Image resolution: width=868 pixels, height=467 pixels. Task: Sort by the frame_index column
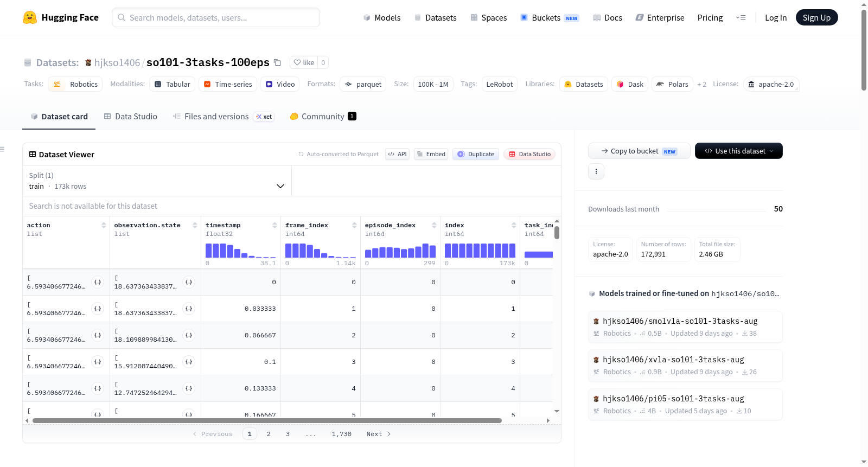354,225
